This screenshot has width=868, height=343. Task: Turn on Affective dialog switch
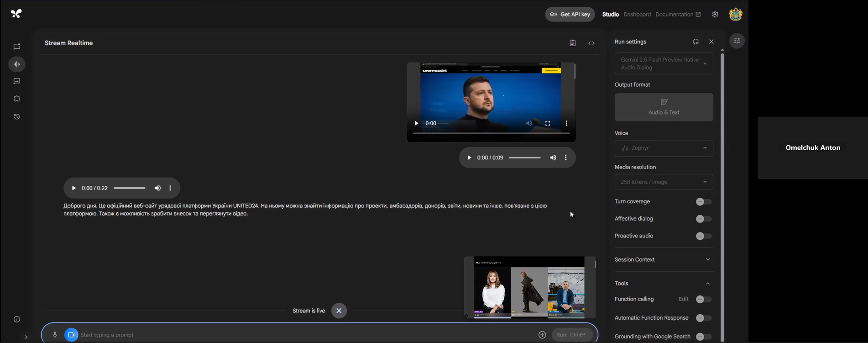coord(703,219)
